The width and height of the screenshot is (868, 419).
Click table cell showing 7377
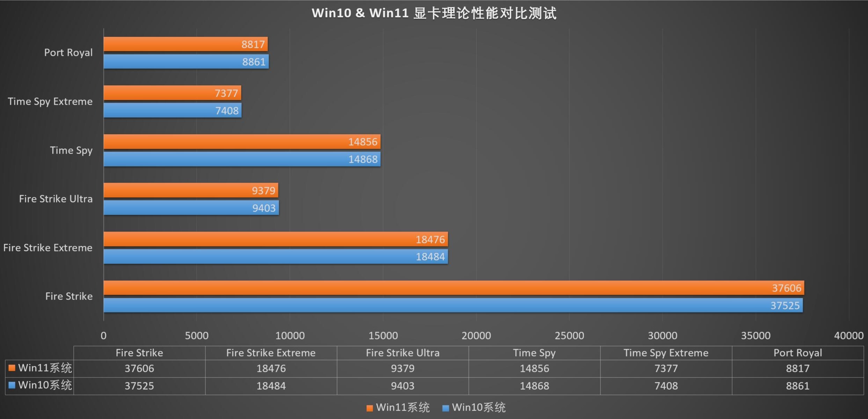(x=666, y=368)
